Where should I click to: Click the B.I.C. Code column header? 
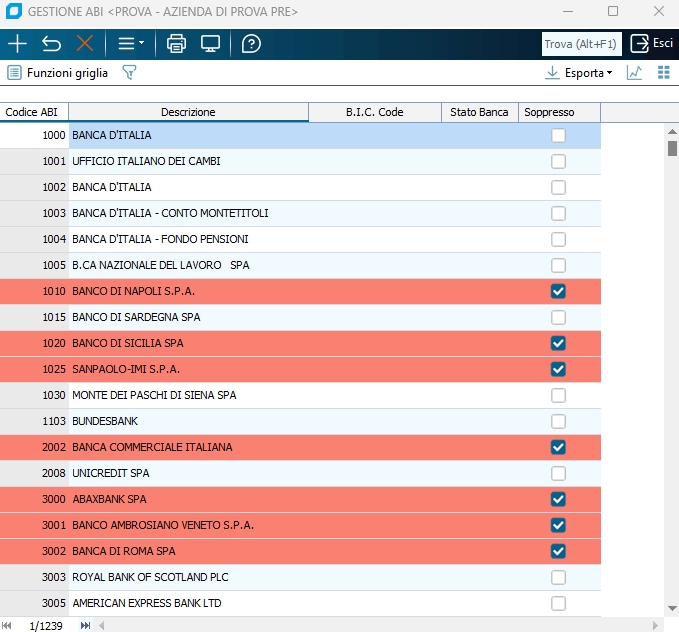pyautogui.click(x=374, y=112)
